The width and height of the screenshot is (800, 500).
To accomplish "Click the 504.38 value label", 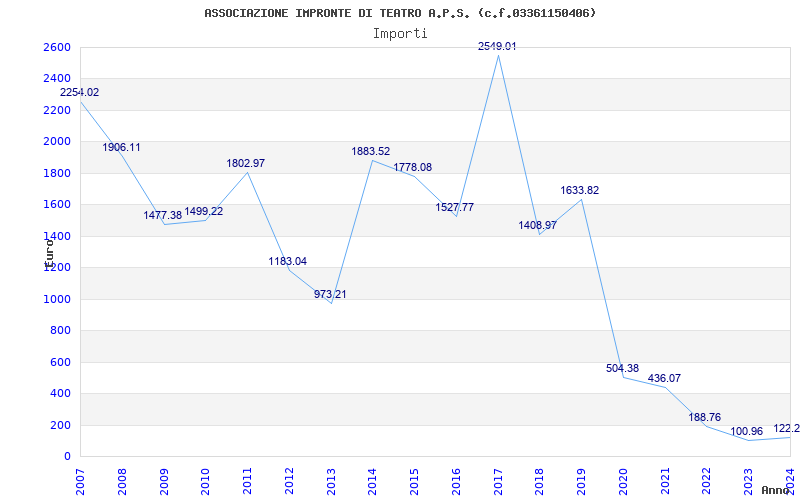I will click(x=622, y=368).
